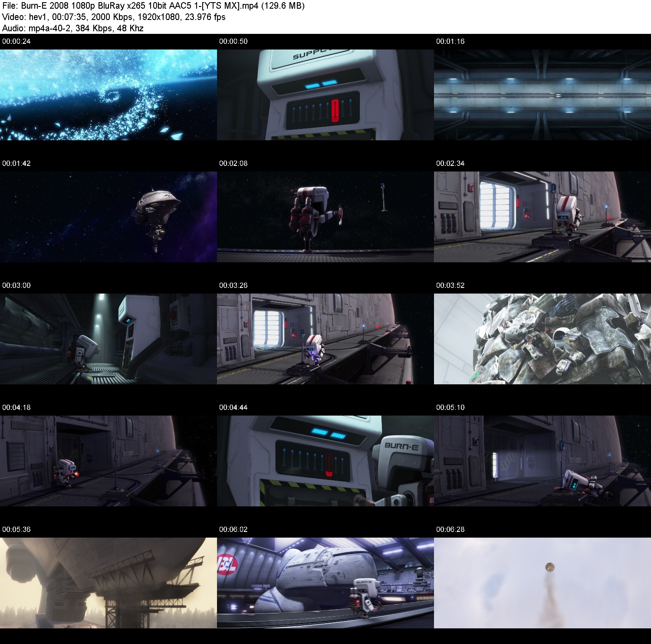The height and width of the screenshot is (644, 651).
Task: Select the thumbnail at 00:04:18
Action: (108, 461)
